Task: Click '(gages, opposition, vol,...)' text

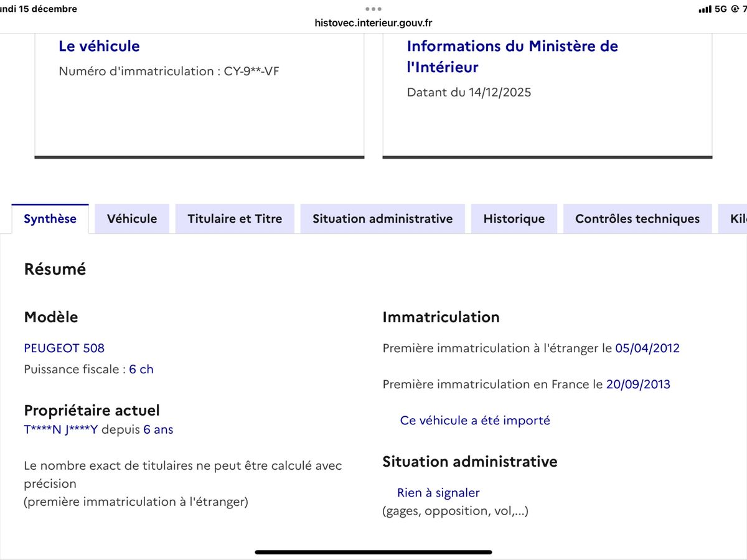Action: coord(455,511)
